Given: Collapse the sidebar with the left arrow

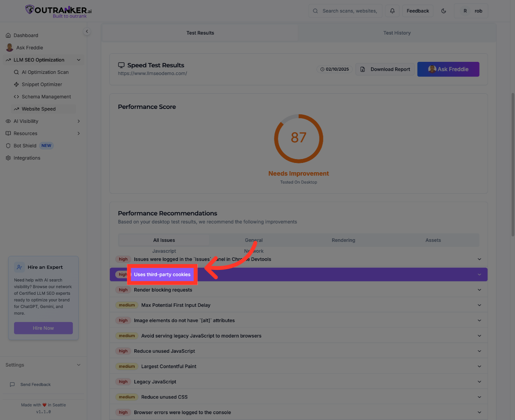Looking at the screenshot, I should [86, 31].
